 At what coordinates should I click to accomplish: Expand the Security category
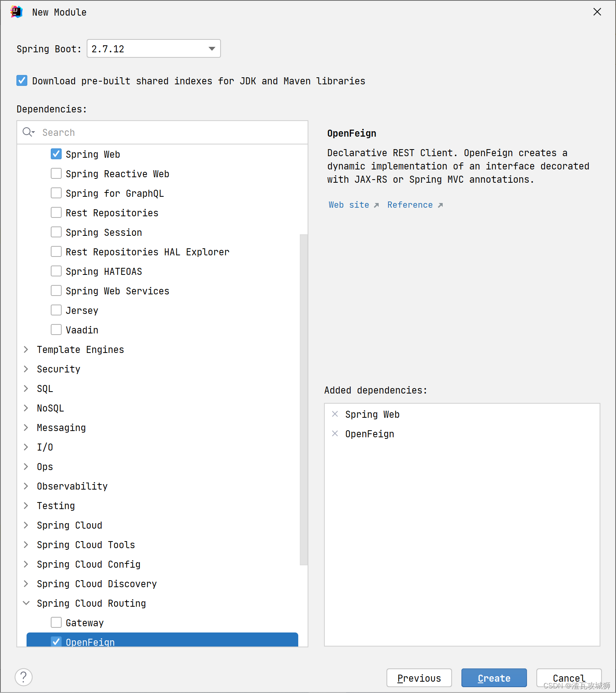pyautogui.click(x=26, y=369)
